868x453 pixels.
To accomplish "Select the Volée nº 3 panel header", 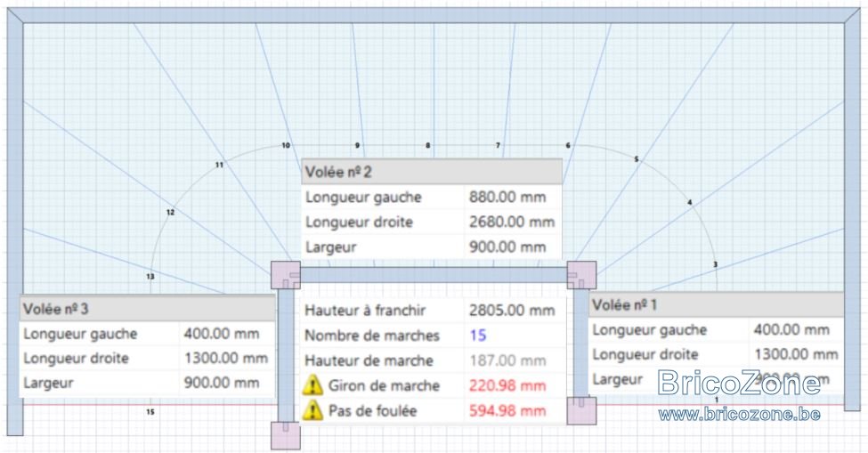I will click(147, 309).
